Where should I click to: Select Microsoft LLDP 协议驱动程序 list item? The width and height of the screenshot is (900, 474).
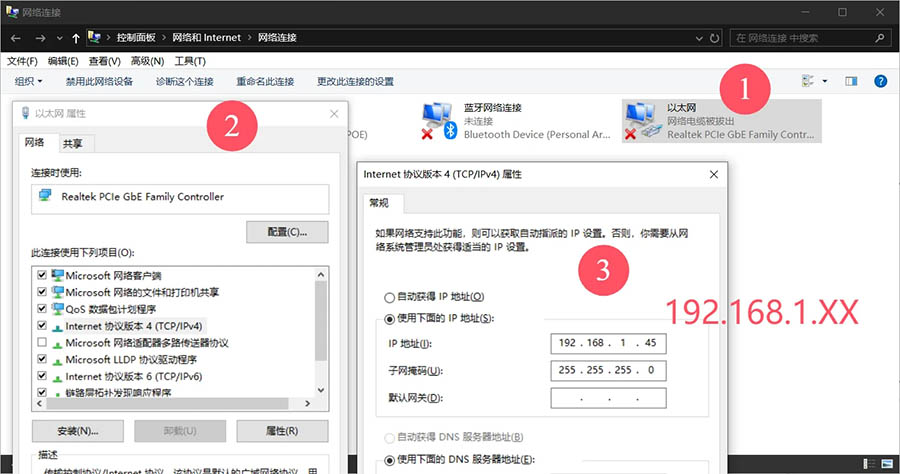coord(131,360)
